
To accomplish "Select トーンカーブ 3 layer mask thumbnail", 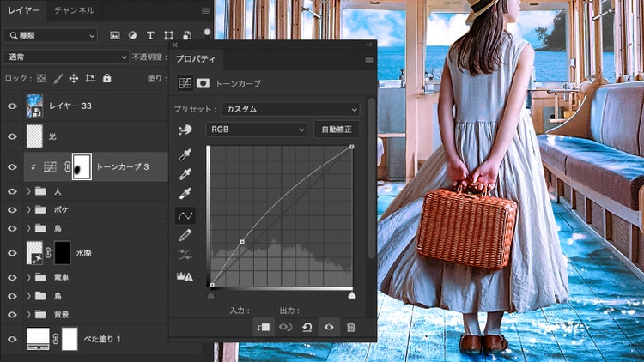I will (82, 166).
